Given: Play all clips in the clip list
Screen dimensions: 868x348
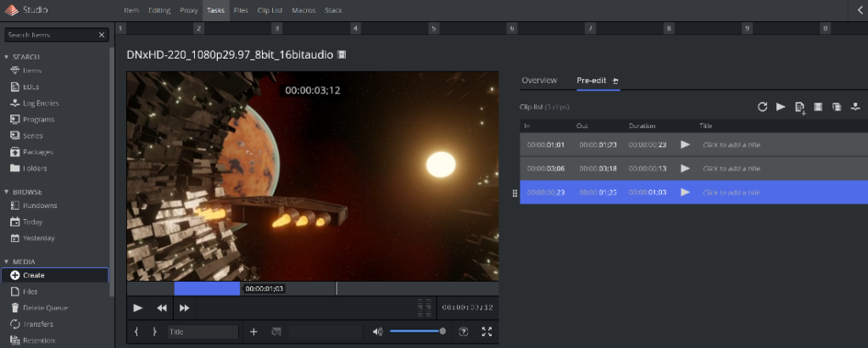Looking at the screenshot, I should tap(781, 107).
